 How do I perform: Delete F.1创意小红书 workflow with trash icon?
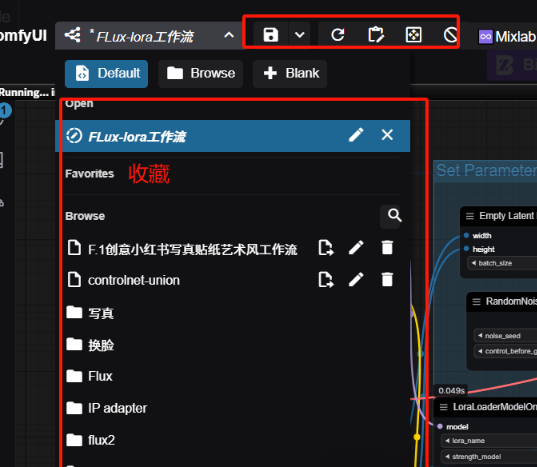coord(387,248)
